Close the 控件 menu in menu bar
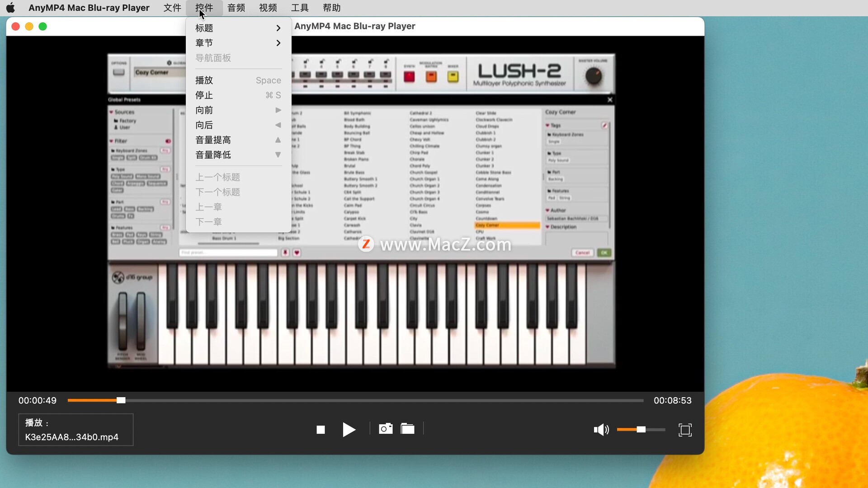 tap(204, 8)
